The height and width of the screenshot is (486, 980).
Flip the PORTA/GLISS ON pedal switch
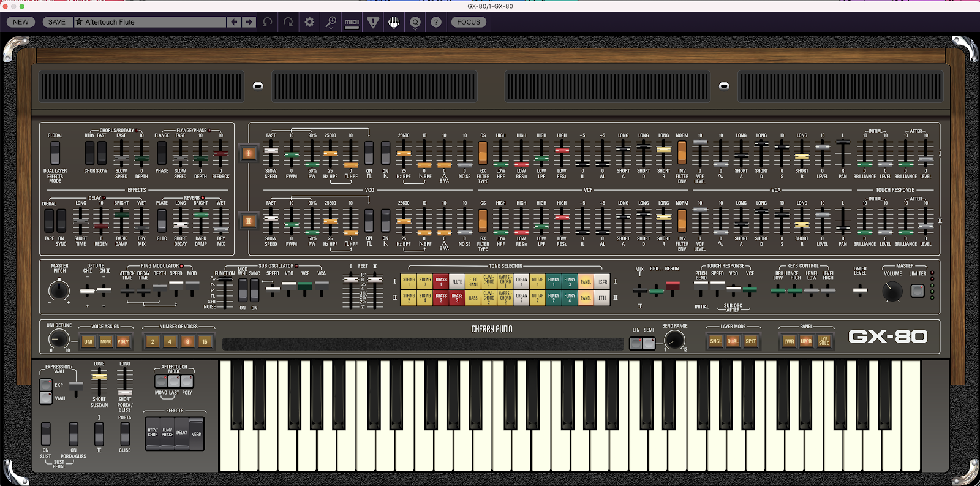73,434
